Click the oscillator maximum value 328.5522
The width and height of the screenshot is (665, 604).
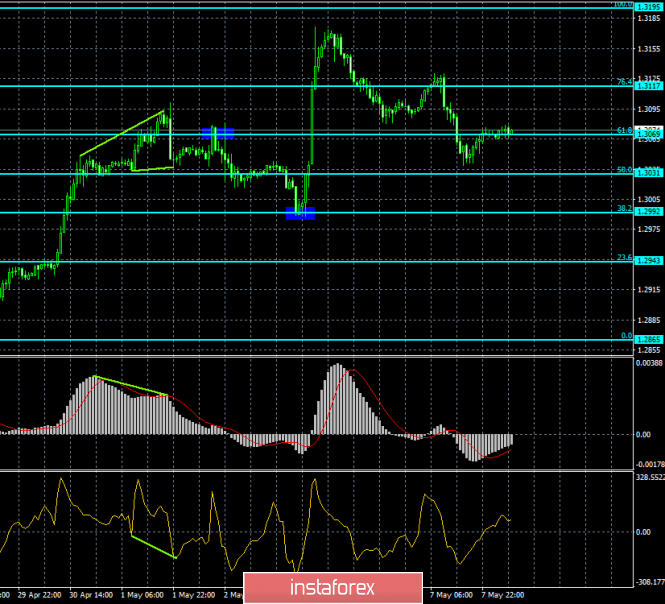point(651,478)
